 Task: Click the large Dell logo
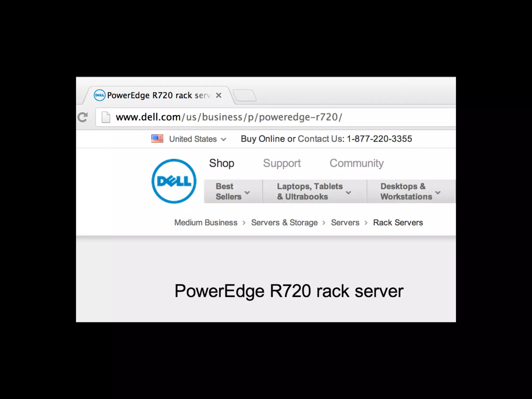[x=174, y=181]
